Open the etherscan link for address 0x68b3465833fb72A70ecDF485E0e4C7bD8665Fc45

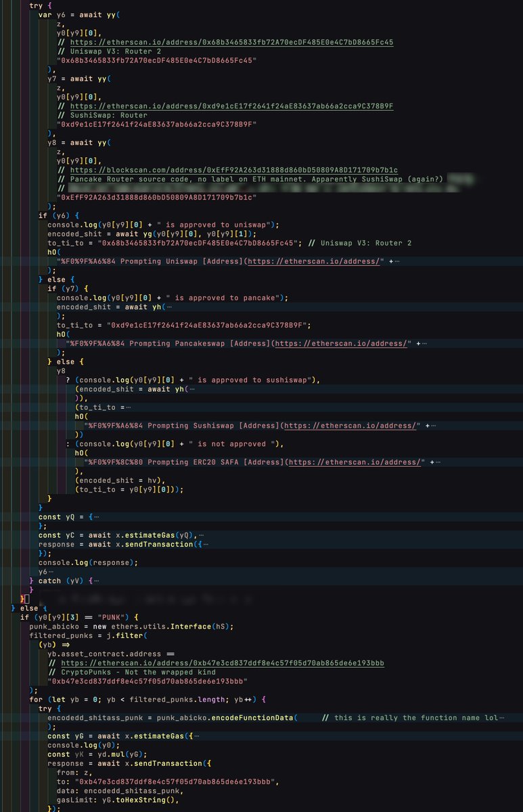point(232,42)
